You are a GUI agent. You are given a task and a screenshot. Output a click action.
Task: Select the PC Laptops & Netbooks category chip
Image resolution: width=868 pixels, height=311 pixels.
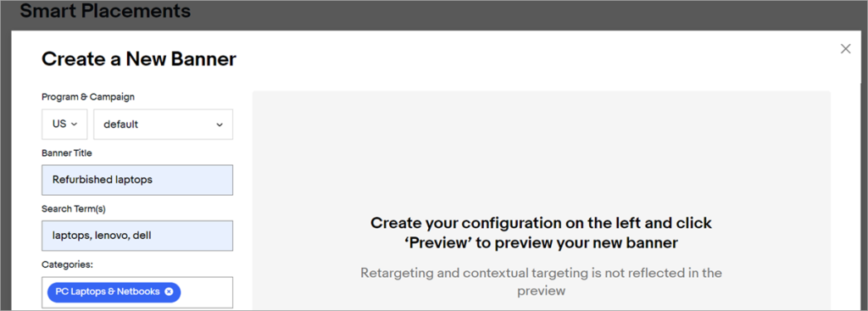108,292
